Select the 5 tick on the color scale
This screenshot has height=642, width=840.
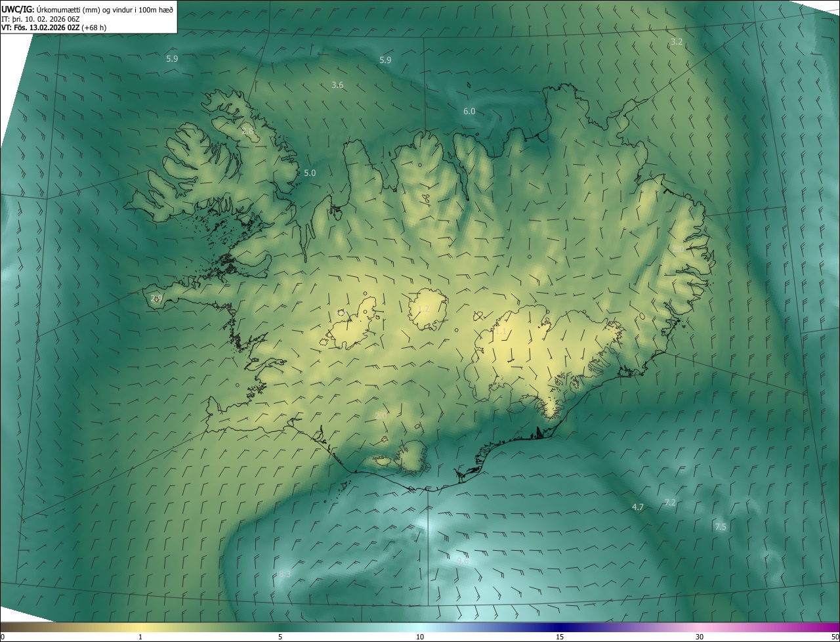[x=280, y=637]
